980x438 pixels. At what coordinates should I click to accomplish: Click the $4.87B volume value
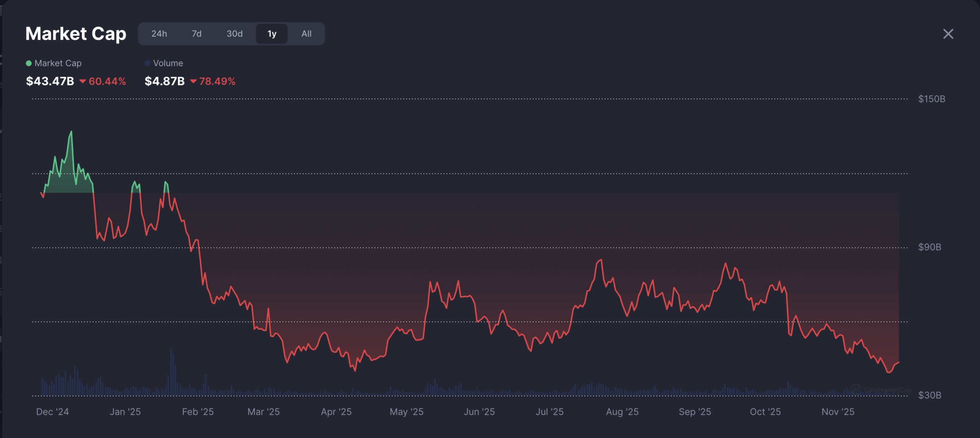coord(165,81)
